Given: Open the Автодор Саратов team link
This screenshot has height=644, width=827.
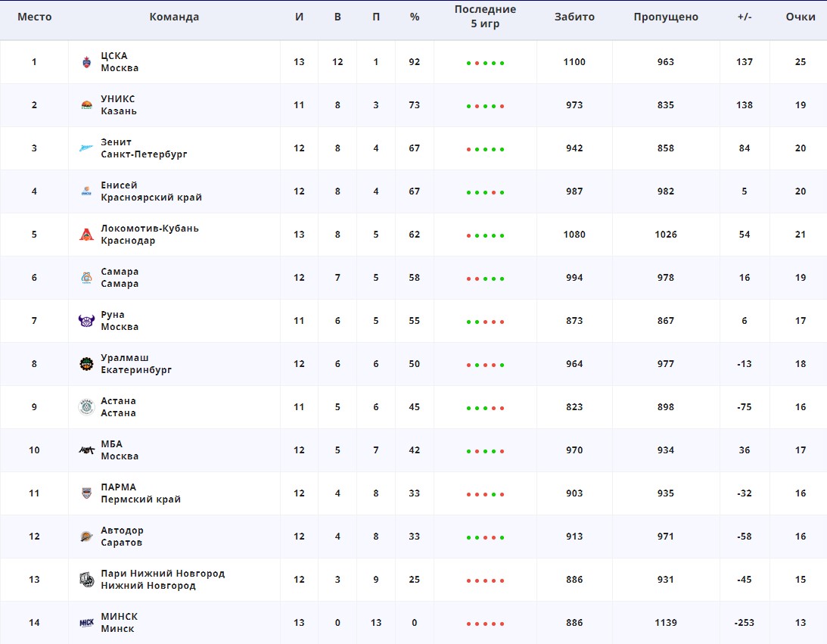Looking at the screenshot, I should (x=122, y=537).
